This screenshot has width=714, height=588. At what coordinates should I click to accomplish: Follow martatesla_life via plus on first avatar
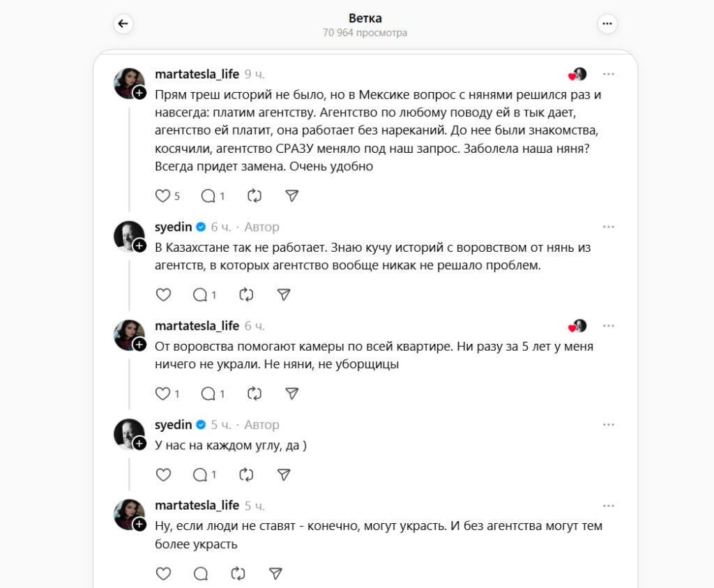point(139,93)
